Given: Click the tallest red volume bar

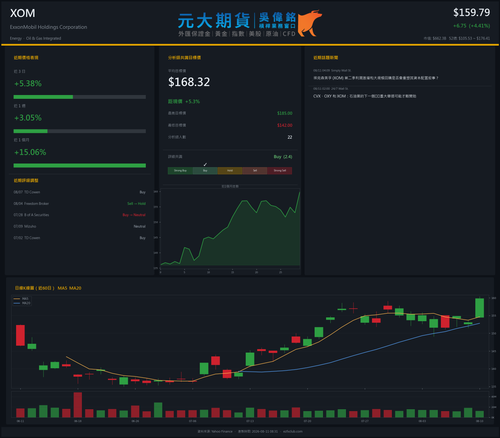Looking at the screenshot, I should point(78,405).
